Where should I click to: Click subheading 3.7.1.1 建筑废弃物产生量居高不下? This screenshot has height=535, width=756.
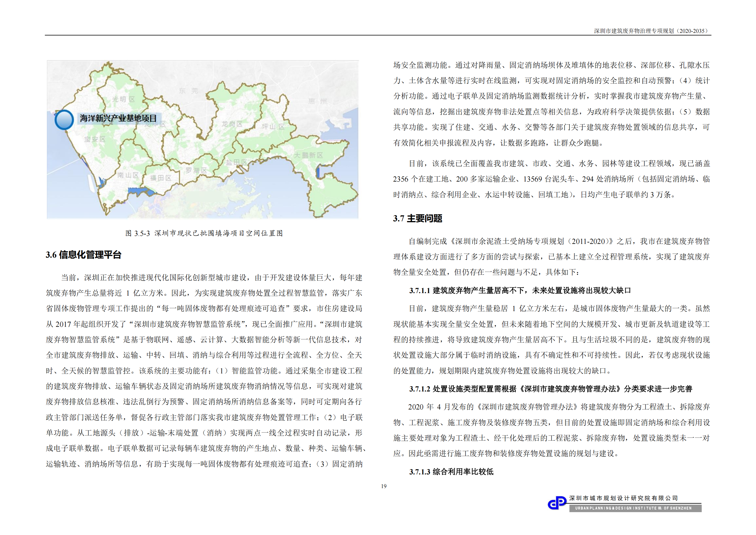click(520, 291)
